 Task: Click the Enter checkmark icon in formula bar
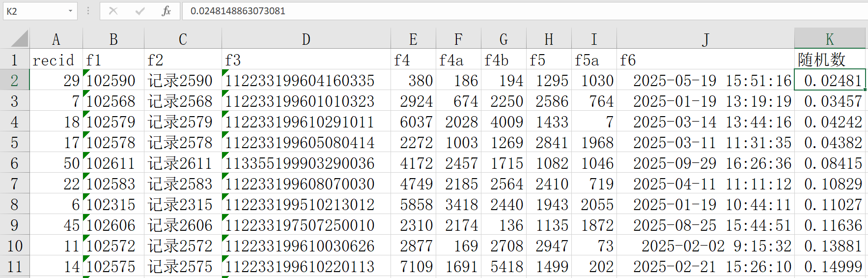(140, 11)
